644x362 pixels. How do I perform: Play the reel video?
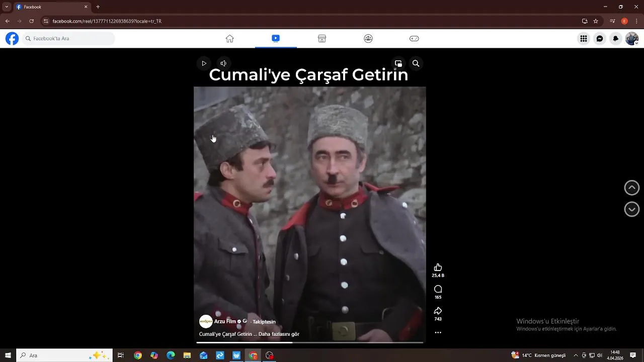click(204, 63)
